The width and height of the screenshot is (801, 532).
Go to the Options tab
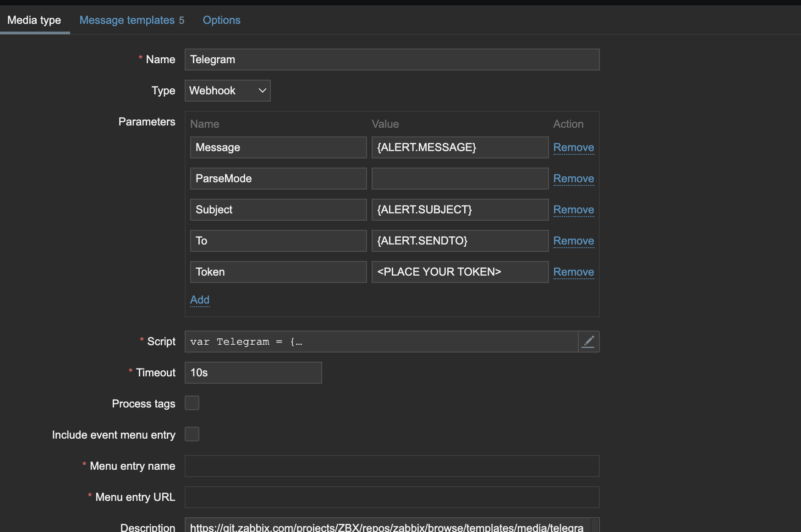click(222, 20)
